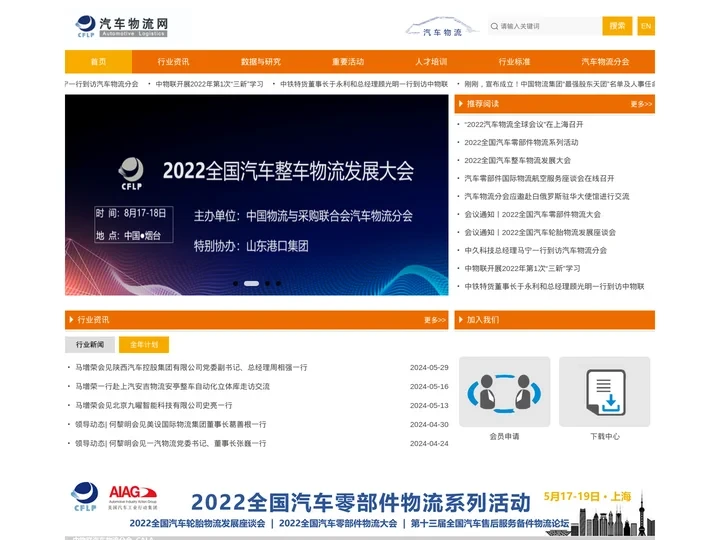Viewport: 720px width, 540px height.
Task: Go to 首页 in the navigation bar
Action: coord(98,62)
